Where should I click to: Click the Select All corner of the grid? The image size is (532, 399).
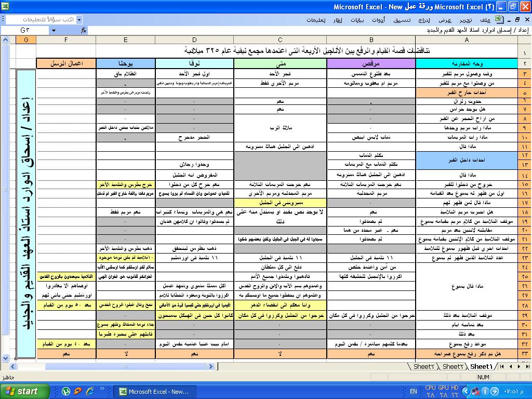pos(524,40)
